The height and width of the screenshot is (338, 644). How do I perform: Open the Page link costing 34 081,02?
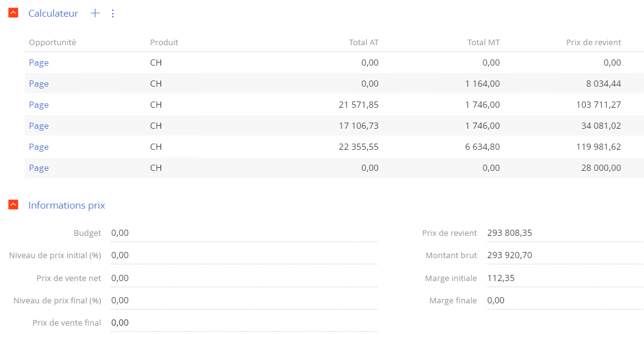point(38,126)
